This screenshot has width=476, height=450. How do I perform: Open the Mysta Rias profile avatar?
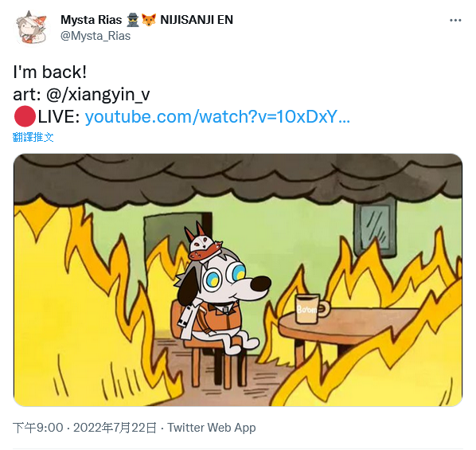pos(31,27)
